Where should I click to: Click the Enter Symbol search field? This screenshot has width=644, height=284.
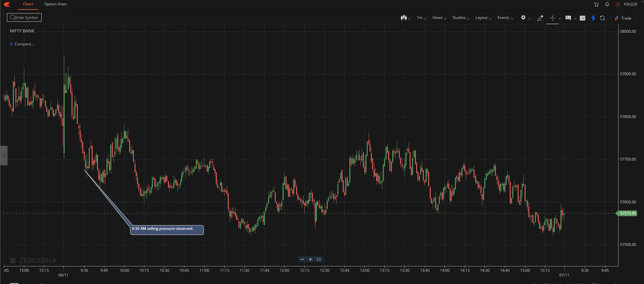24,18
